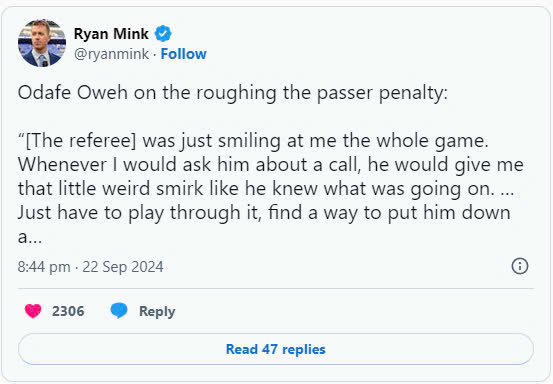Click the "Just have to play through it" line
The width and height of the screenshot is (553, 384).
[x=264, y=213]
